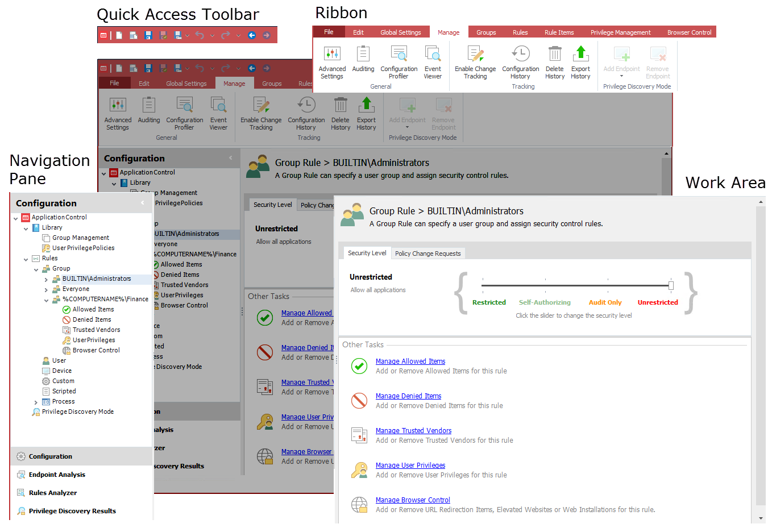772x532 pixels.
Task: Open Rules Analyzer in Navigation Pane callout
Action: click(81, 493)
